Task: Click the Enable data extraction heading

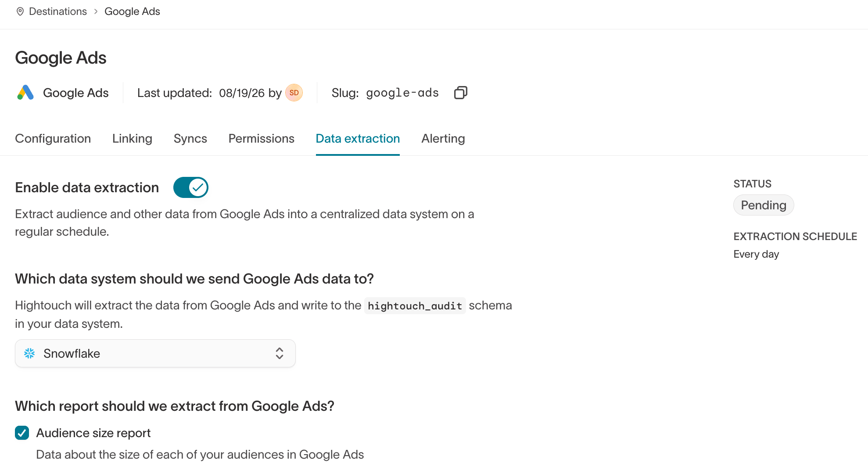Action: (x=87, y=187)
